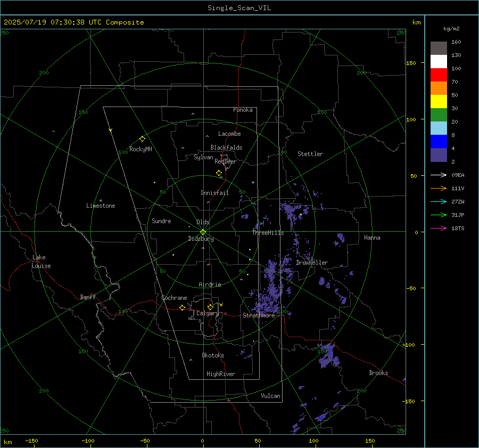Click the Brooks town label
Viewport: 479px width, 448px height.
378,373
